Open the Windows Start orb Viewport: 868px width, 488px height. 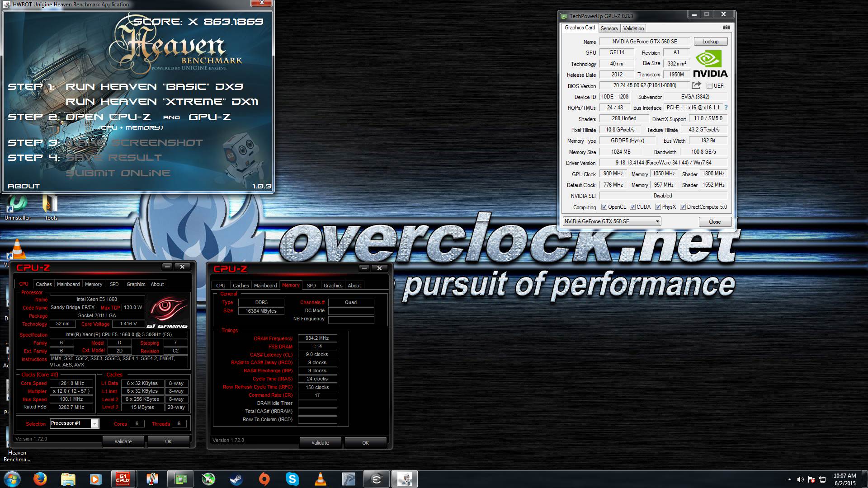12,479
